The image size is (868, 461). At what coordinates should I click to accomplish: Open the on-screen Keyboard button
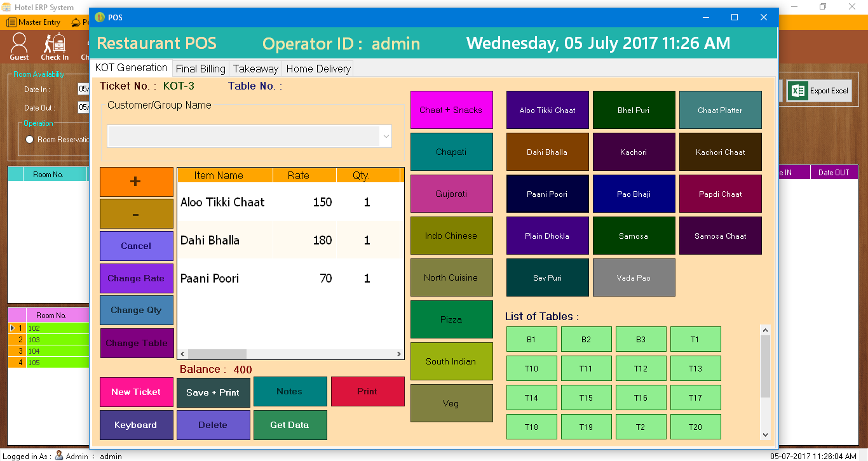(137, 425)
